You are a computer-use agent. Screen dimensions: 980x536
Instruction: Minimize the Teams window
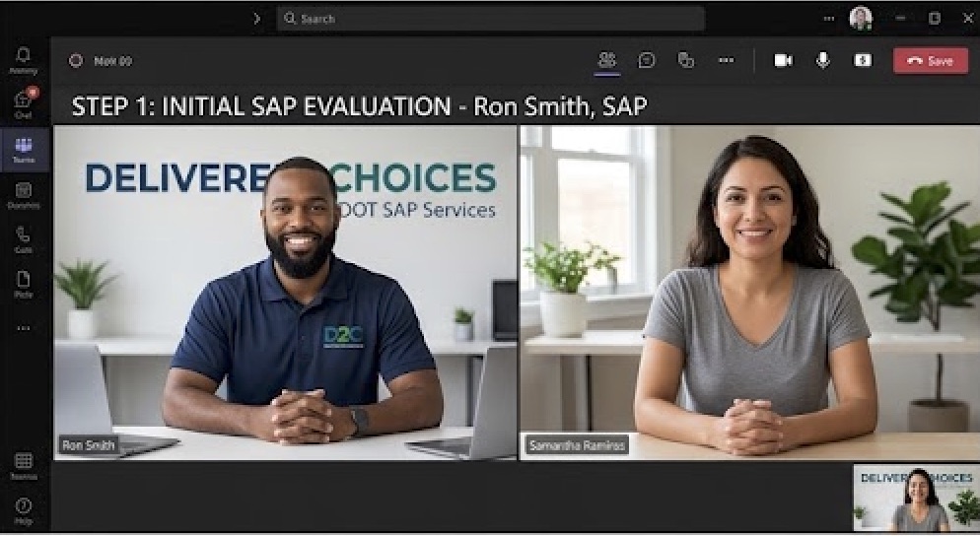click(900, 18)
